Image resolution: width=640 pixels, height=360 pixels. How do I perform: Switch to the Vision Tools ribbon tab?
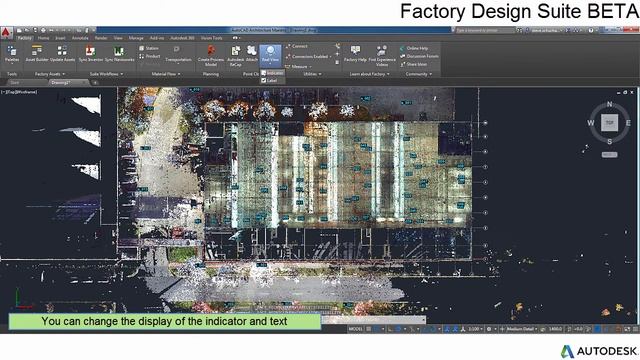point(211,38)
